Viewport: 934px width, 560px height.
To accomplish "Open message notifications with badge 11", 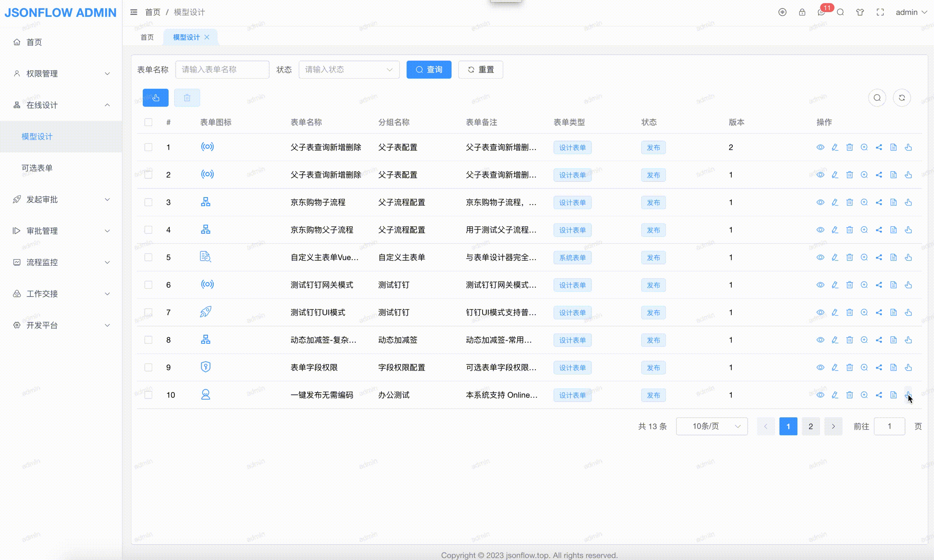I will click(821, 12).
